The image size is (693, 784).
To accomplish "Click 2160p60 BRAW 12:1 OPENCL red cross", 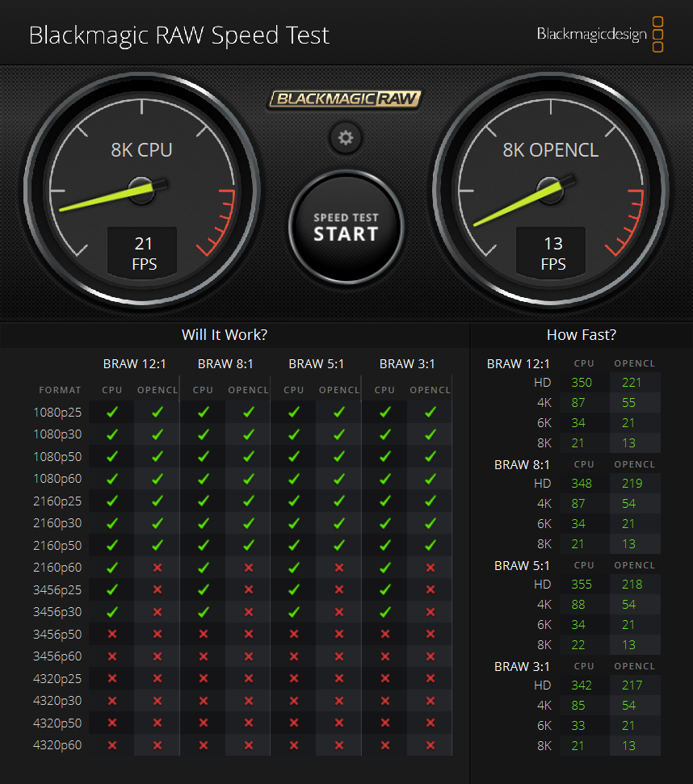I will [x=157, y=568].
